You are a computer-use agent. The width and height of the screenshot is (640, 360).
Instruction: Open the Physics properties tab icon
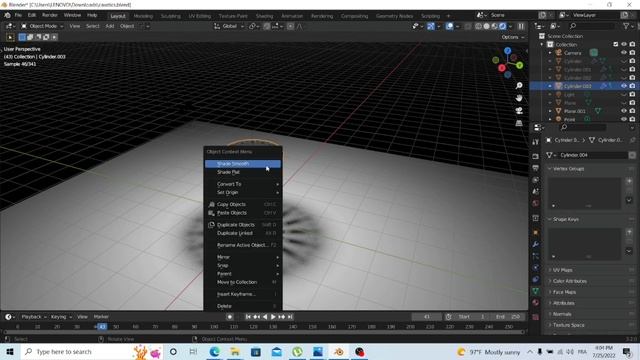(x=536, y=268)
